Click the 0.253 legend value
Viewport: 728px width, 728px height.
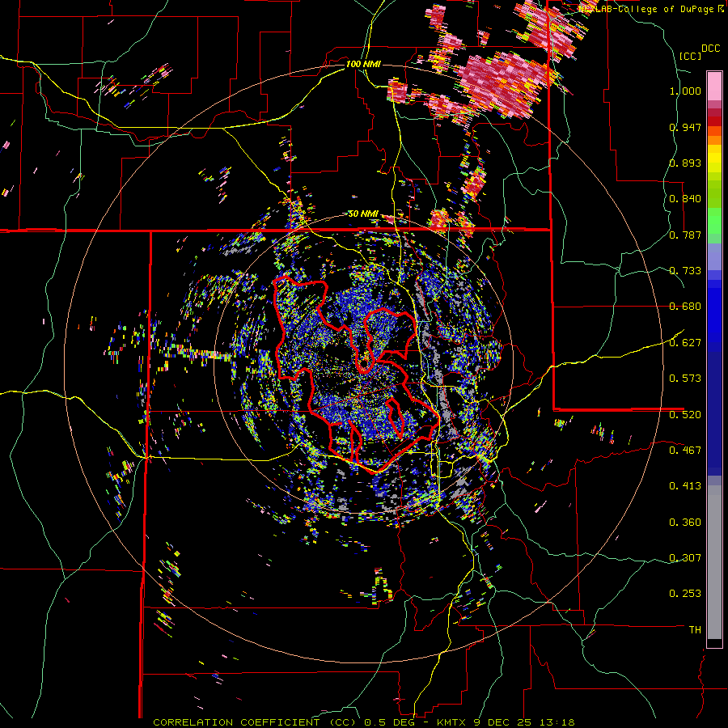[x=685, y=594]
